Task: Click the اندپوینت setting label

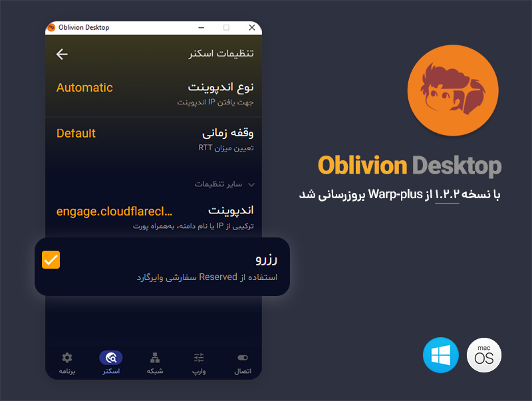Action: point(231,210)
